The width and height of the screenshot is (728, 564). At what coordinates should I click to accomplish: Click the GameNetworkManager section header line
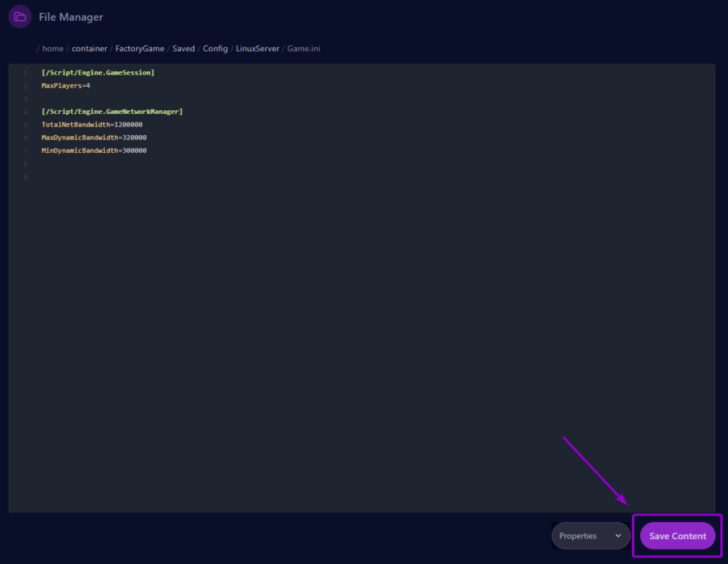coord(112,112)
